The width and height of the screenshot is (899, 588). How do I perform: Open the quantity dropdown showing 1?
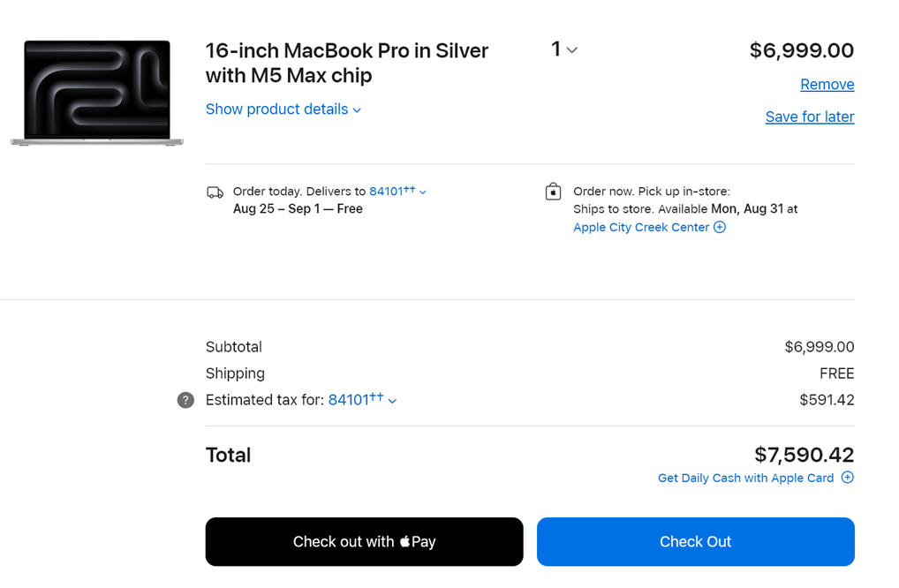564,49
